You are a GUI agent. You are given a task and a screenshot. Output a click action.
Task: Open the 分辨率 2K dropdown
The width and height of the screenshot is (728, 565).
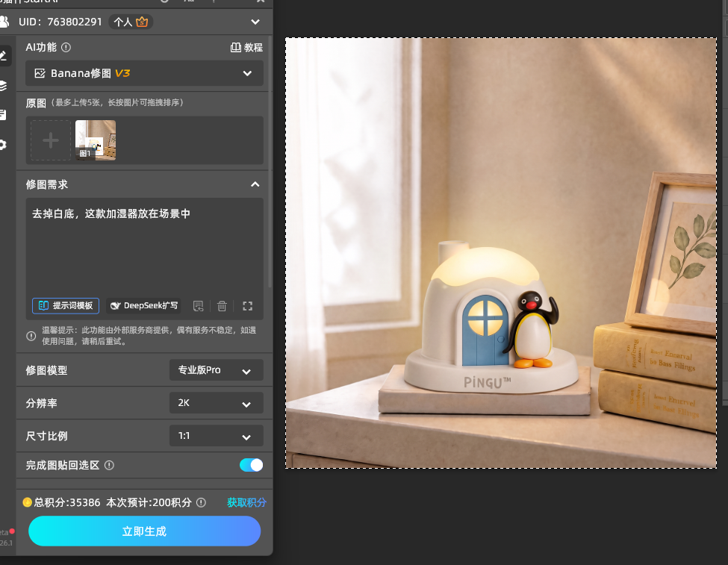click(217, 403)
